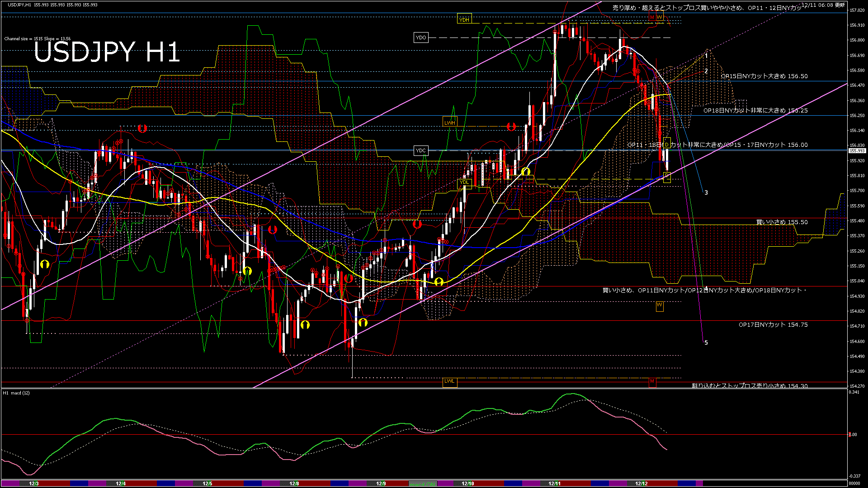Select the YDC yesterday-close label box
This screenshot has height=488, width=868.
[421, 150]
